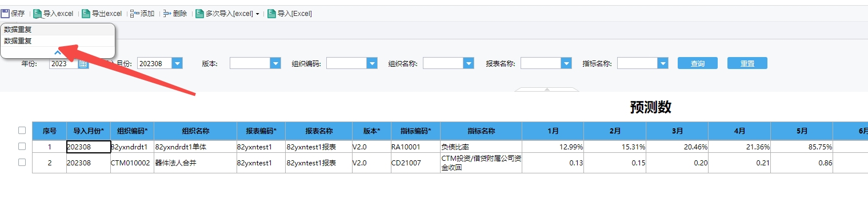Check the checkbox for row 2

(22, 163)
